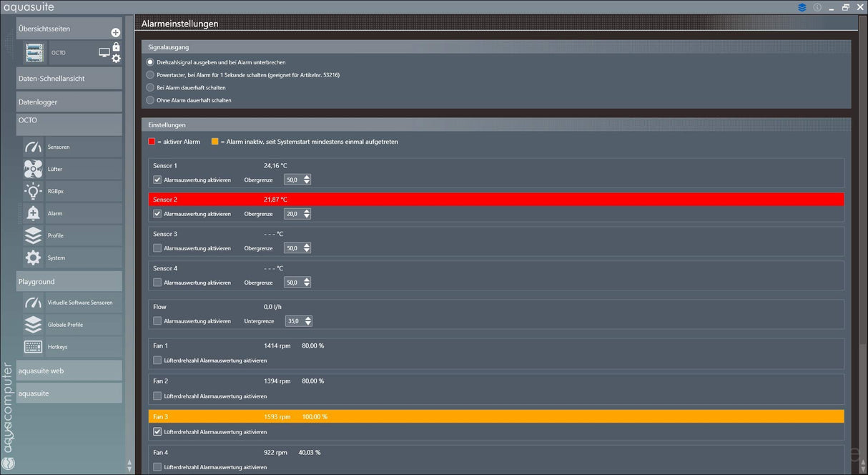Open the aquasuite web section
This screenshot has width=868, height=475.
click(69, 371)
